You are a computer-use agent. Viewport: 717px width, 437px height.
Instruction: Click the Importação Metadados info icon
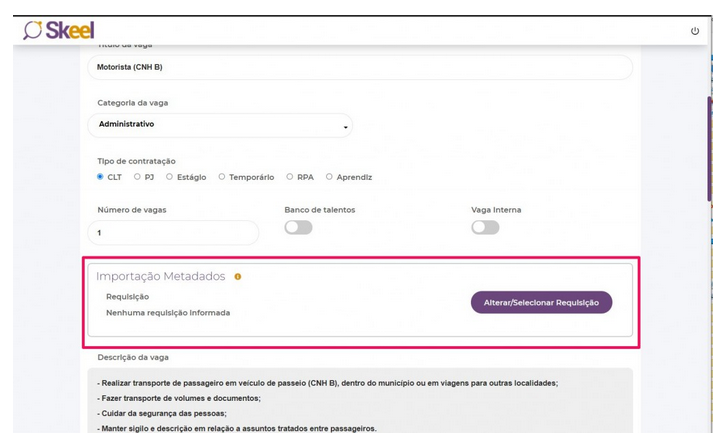238,277
